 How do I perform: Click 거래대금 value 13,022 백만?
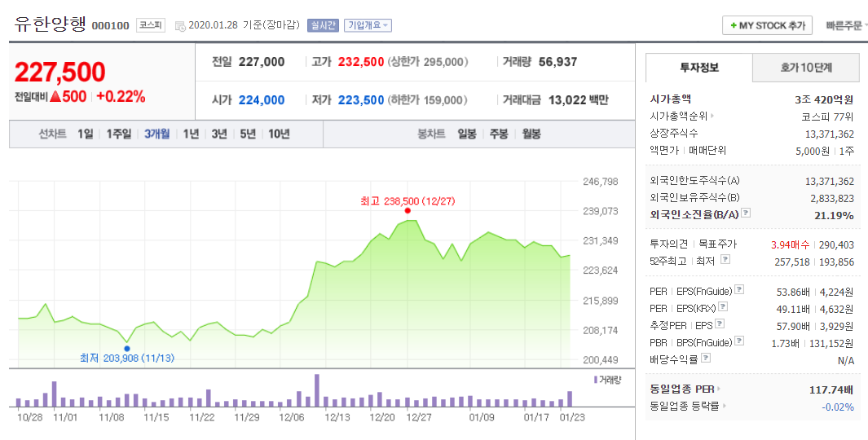(x=579, y=100)
